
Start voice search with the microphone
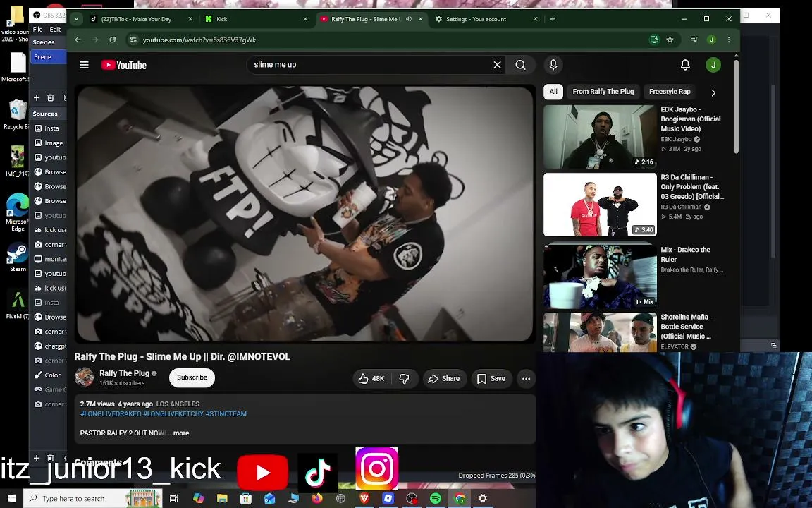pyautogui.click(x=553, y=65)
